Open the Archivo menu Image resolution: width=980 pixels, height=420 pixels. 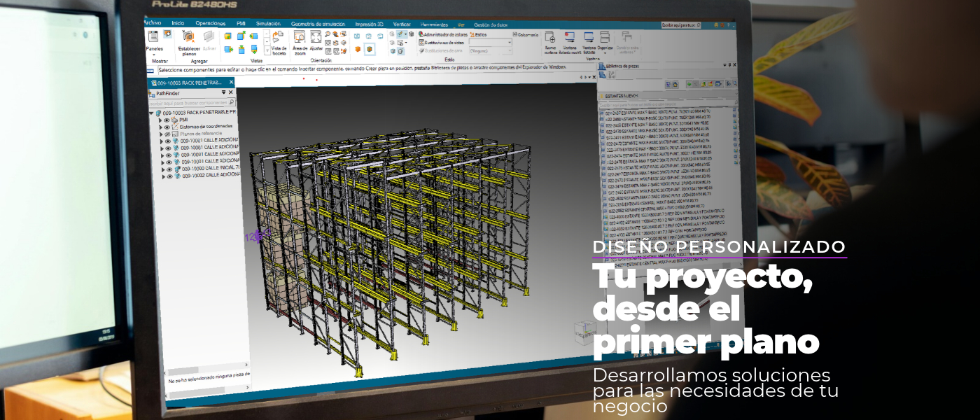[153, 22]
